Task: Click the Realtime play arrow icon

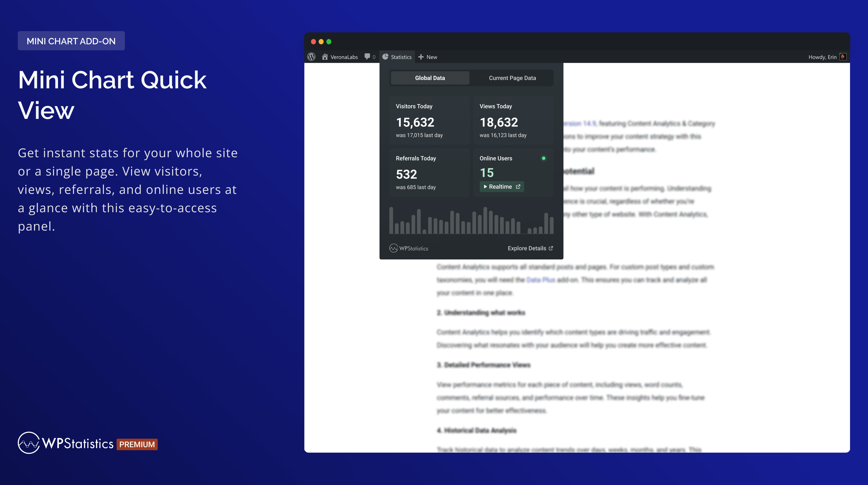Action: tap(485, 186)
